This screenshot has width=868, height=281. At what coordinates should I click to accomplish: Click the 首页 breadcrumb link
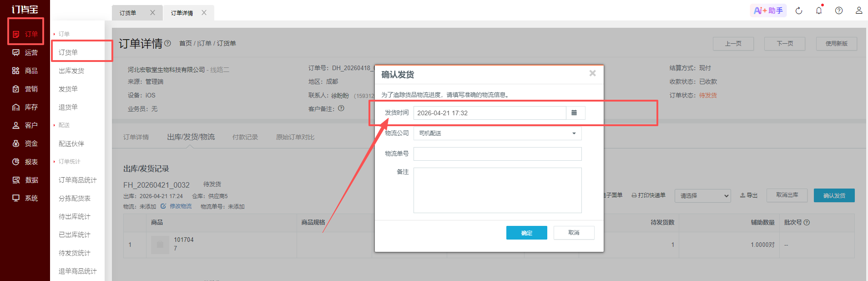click(186, 43)
